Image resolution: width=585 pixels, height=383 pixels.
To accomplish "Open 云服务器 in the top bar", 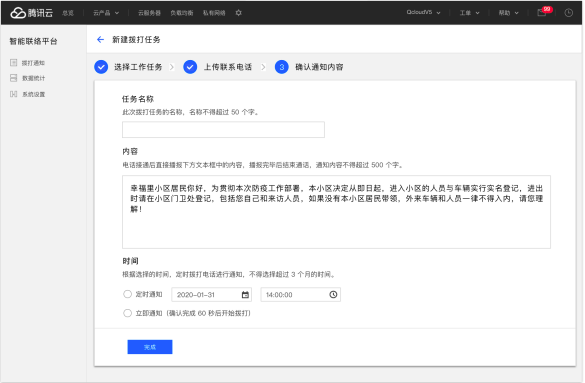I will coord(149,13).
